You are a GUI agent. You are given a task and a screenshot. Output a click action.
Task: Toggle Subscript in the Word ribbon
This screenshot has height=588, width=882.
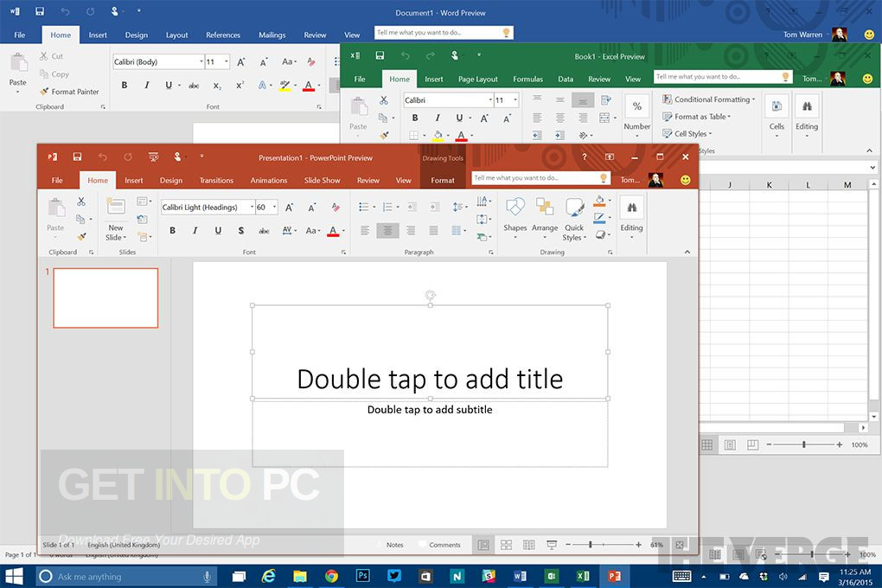pyautogui.click(x=217, y=86)
